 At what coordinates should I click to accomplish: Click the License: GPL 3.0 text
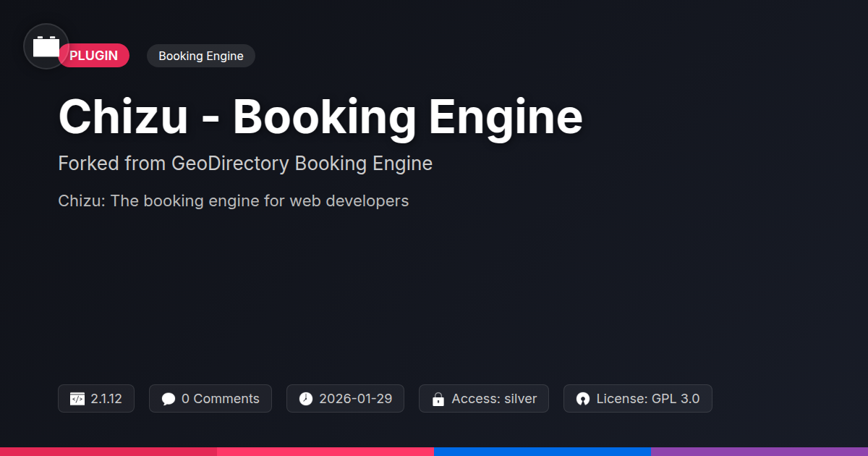pos(648,399)
